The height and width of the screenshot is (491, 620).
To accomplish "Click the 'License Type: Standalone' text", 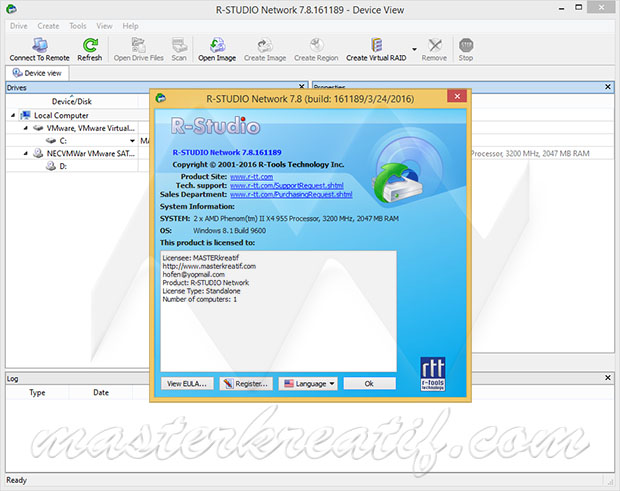I will 201,291.
